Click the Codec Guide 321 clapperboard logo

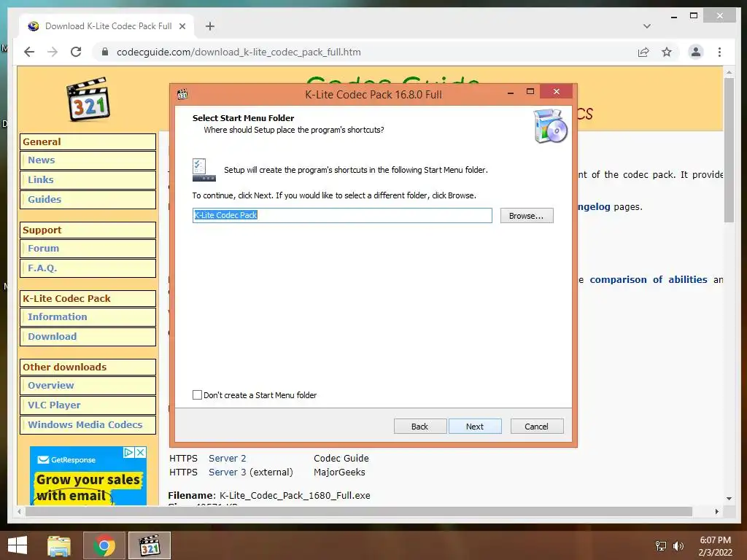point(88,99)
